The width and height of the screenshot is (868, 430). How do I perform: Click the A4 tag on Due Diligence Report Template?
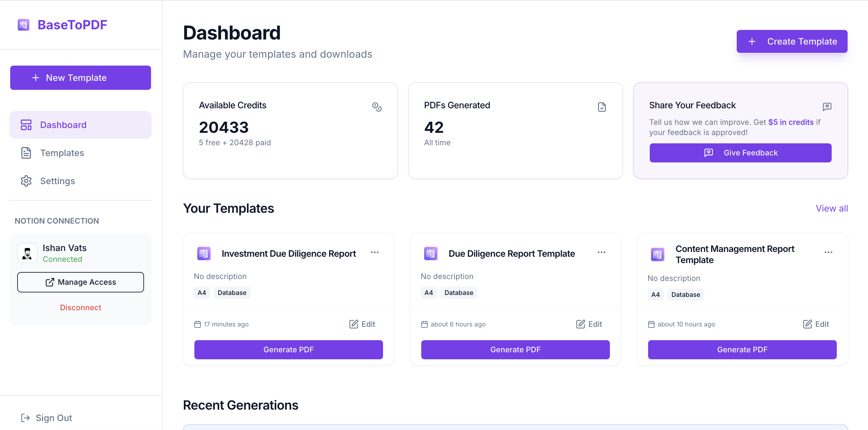click(x=429, y=293)
